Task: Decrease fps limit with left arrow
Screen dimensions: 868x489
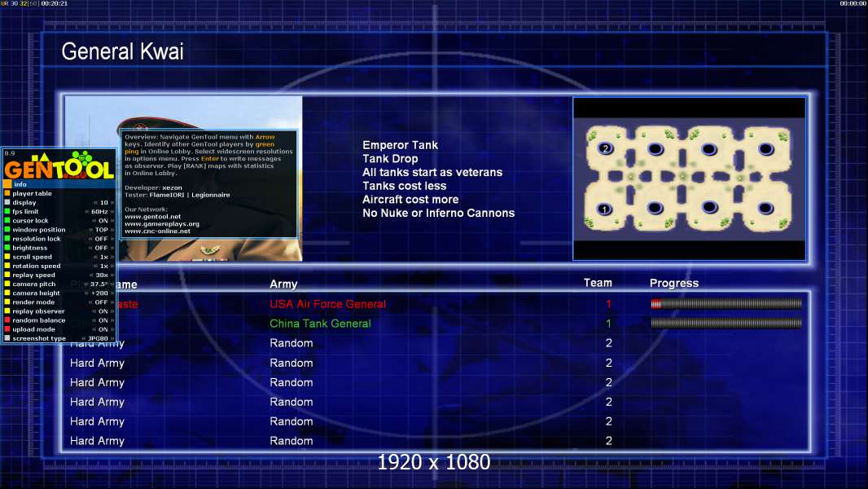Action: coord(87,212)
